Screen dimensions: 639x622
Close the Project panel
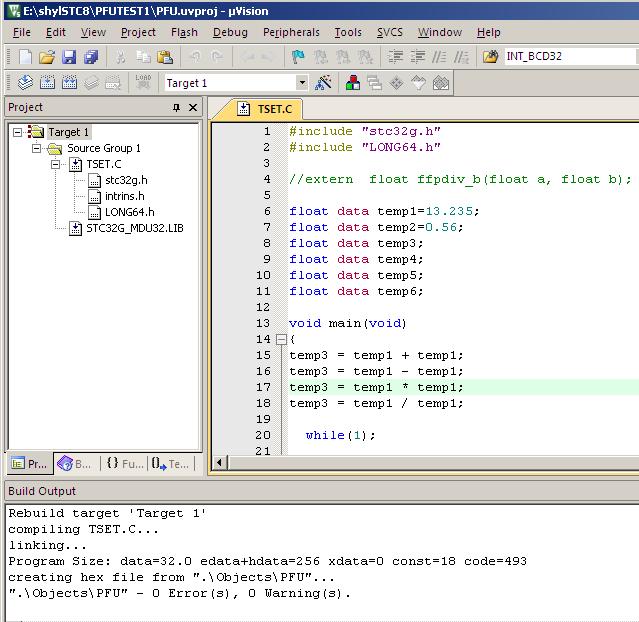coord(193,108)
